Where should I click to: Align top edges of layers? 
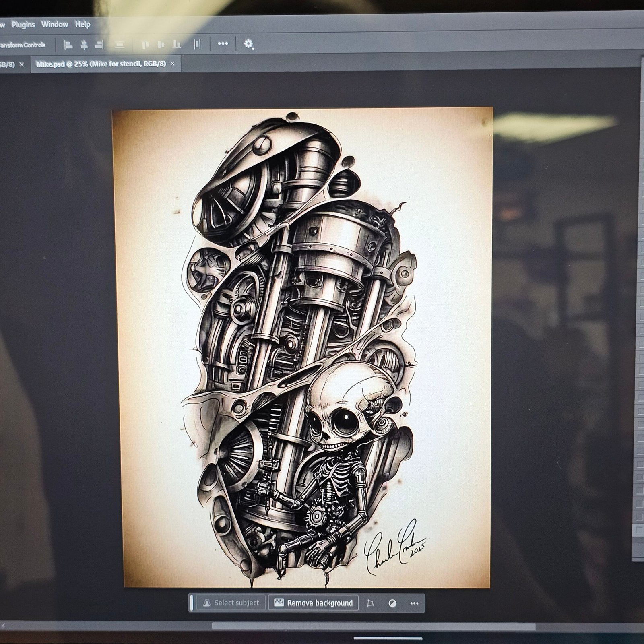click(145, 45)
